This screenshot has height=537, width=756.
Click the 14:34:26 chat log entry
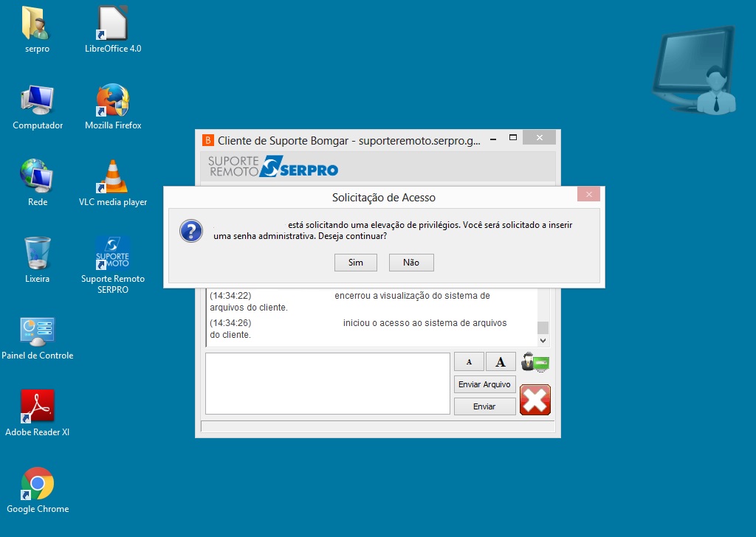(358, 329)
